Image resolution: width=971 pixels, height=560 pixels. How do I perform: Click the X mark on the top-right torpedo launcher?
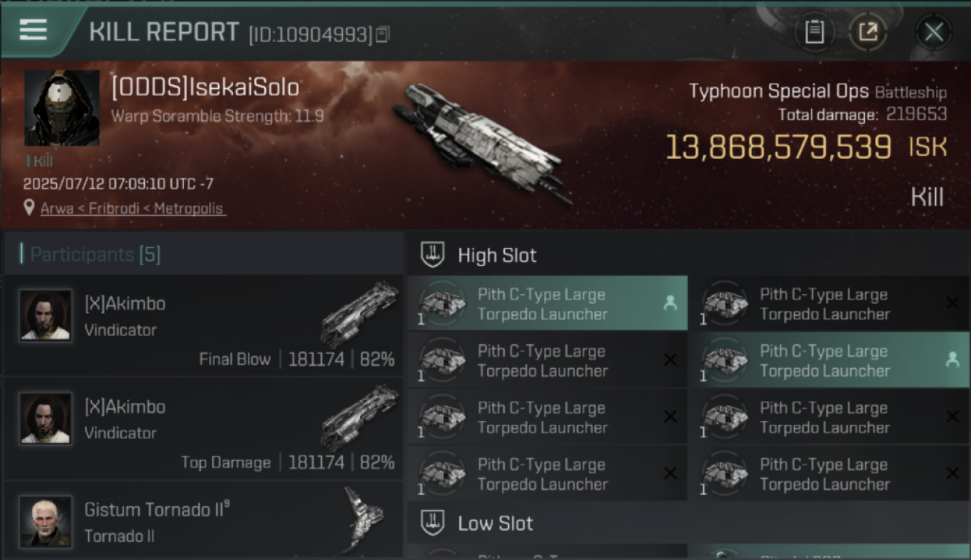[x=952, y=303]
